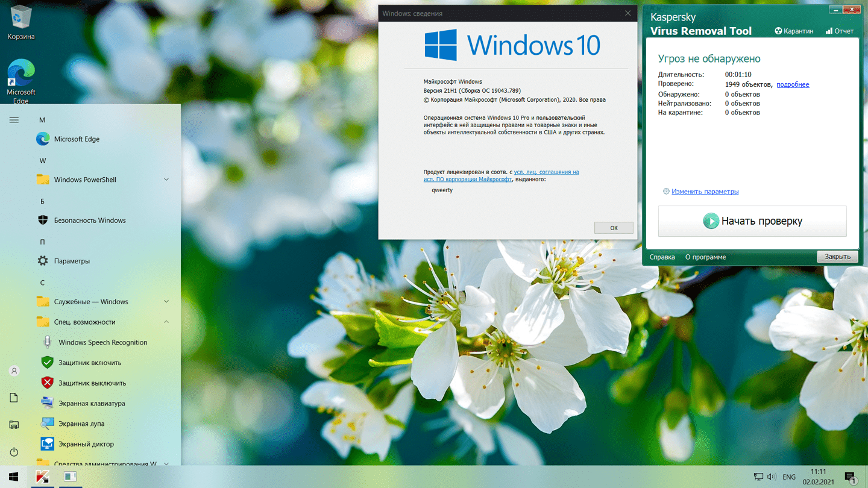Follow the подробнее link in scan results
This screenshot has height=488, width=868.
[x=793, y=85]
